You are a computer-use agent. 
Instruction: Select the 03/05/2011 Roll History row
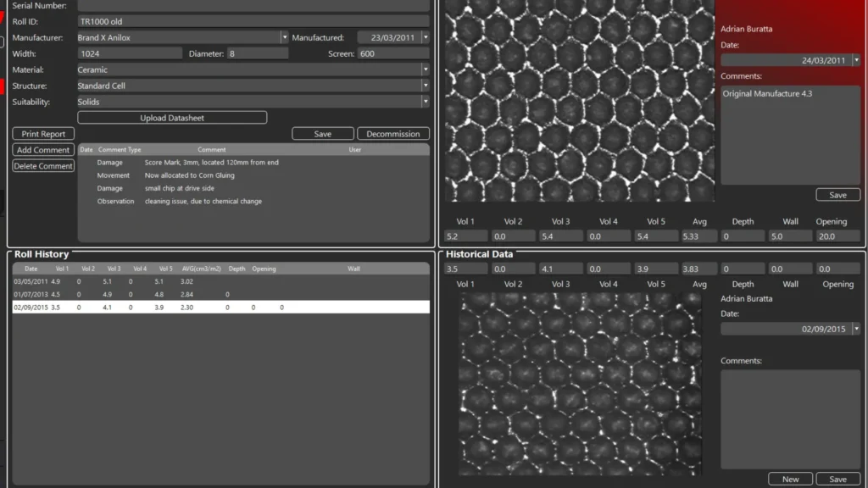[x=219, y=281]
